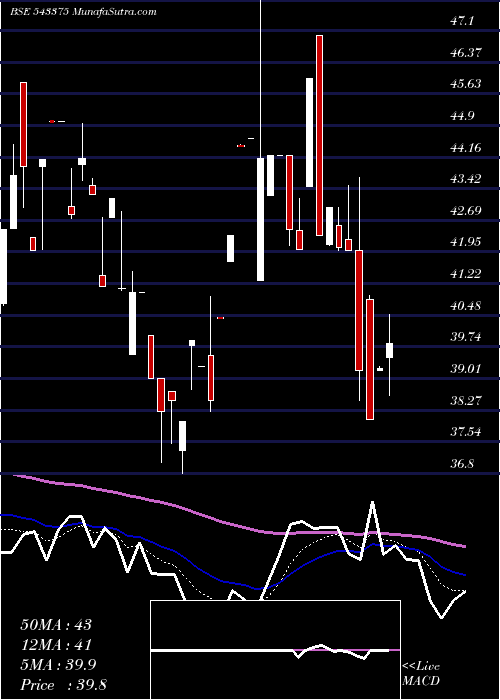Click the 41.95 price axis label
500x700 pixels.
click(466, 242)
